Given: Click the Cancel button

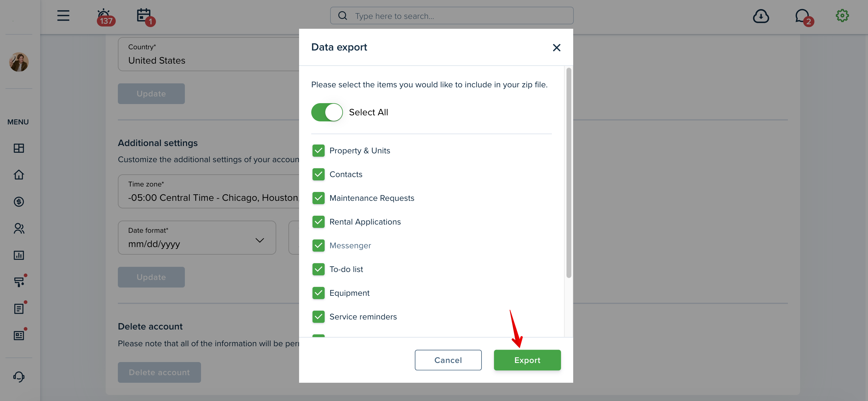Looking at the screenshot, I should point(448,360).
